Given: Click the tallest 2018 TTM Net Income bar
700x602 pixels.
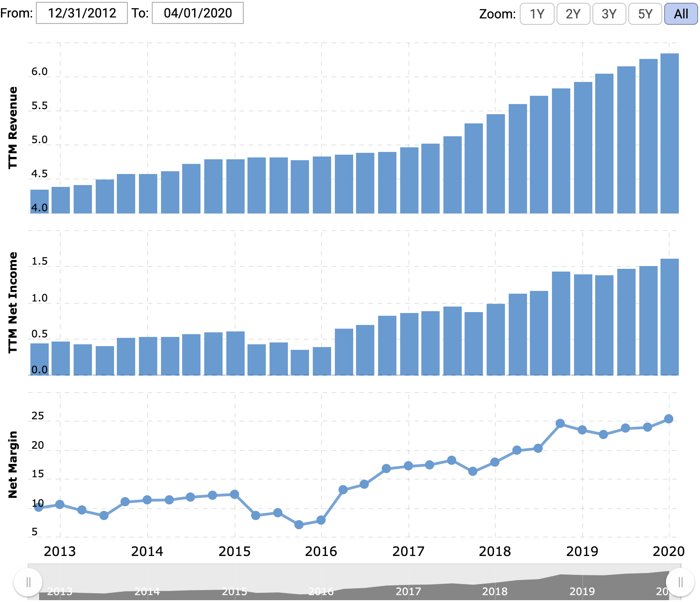Looking at the screenshot, I should coord(561,324).
